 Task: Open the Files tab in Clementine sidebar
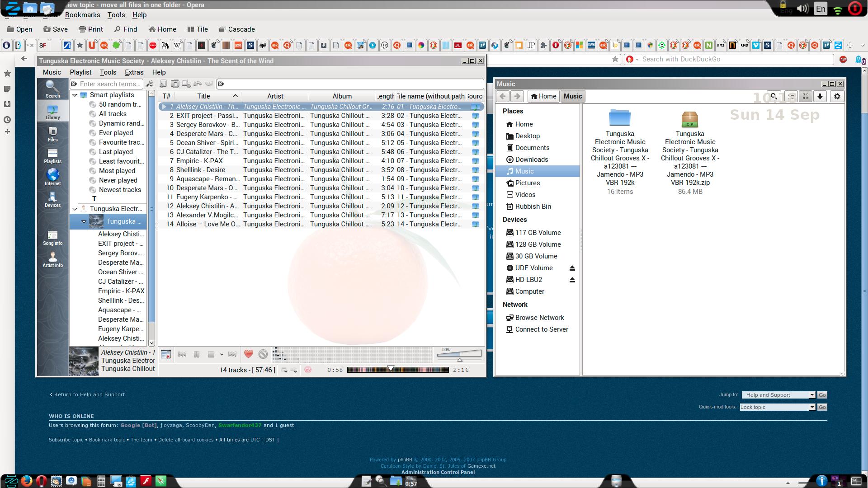click(52, 134)
